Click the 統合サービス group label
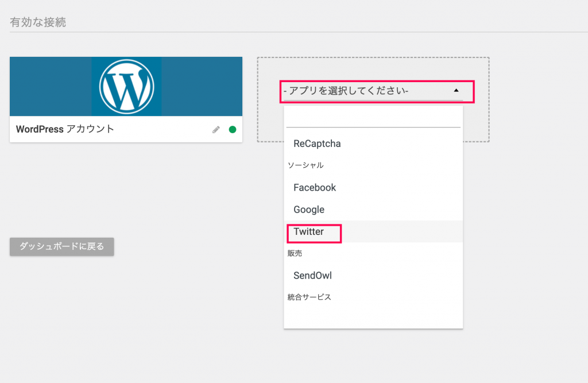The width and height of the screenshot is (588, 383). click(x=310, y=297)
